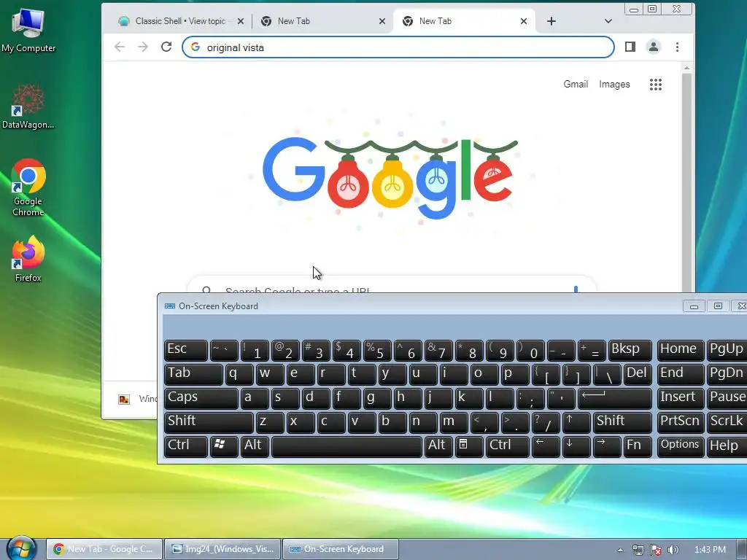Click the Windows logo key on On-Screen Keyboard
The image size is (747, 560).
tap(224, 446)
